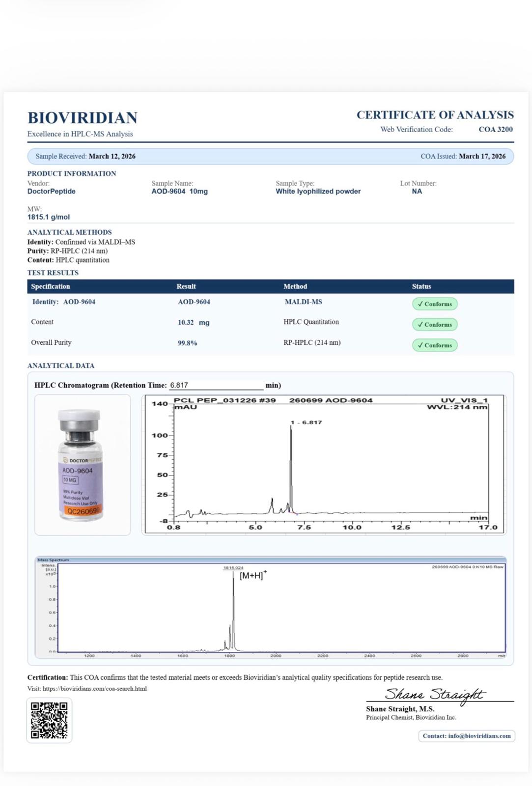The image size is (532, 786).
Task: Click the [M+H]+ label in mass spectrum
Action: pyautogui.click(x=253, y=575)
